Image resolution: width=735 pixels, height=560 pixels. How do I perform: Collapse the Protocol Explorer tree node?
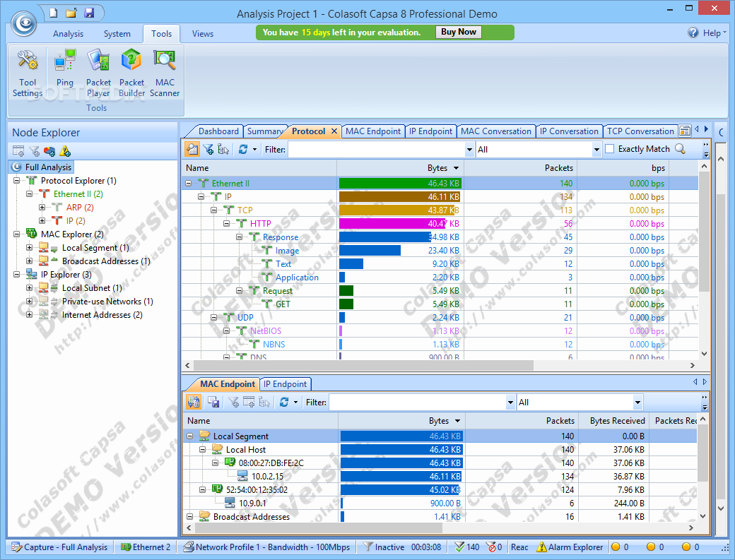point(17,181)
